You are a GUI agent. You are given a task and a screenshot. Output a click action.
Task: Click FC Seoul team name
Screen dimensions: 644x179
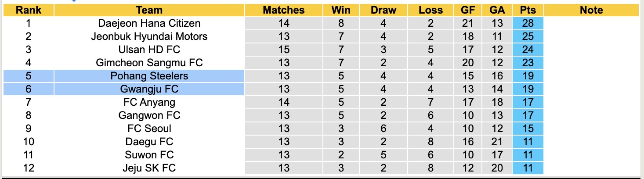(x=149, y=129)
